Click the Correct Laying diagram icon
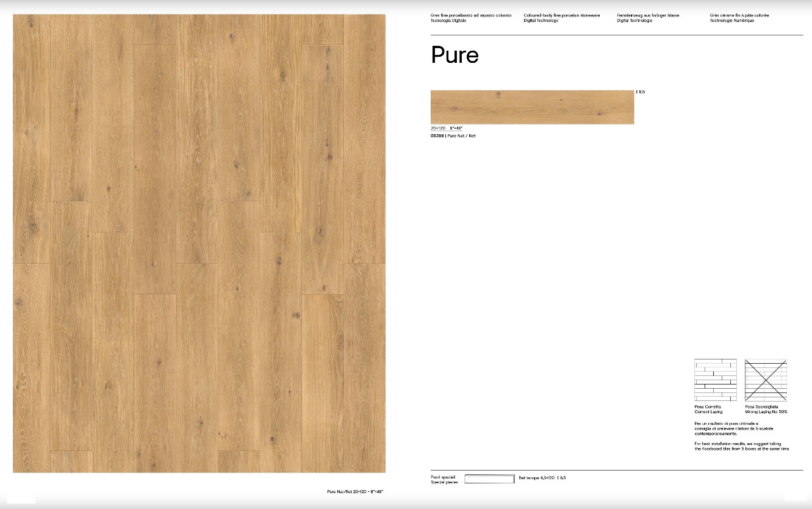Image resolution: width=812 pixels, height=509 pixels. 715,380
